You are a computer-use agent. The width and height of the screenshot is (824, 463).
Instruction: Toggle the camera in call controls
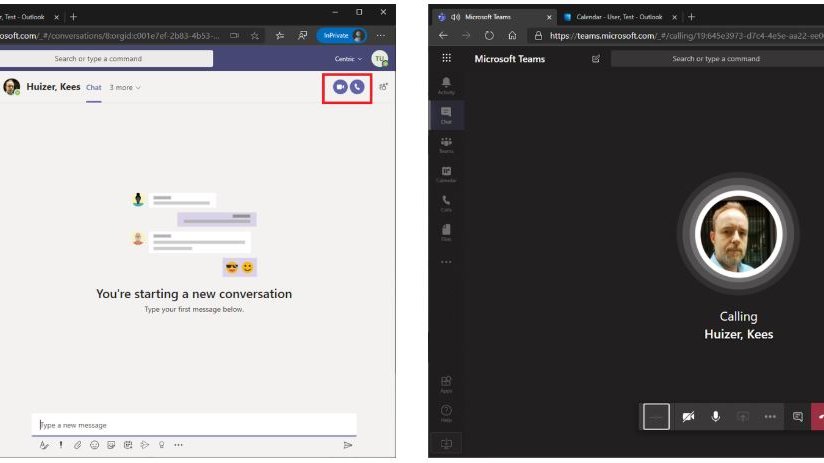[x=688, y=417]
